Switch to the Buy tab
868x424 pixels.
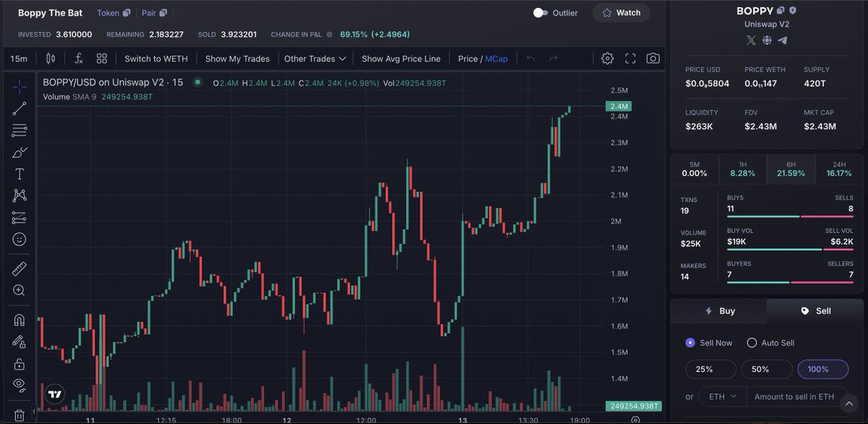[719, 310]
